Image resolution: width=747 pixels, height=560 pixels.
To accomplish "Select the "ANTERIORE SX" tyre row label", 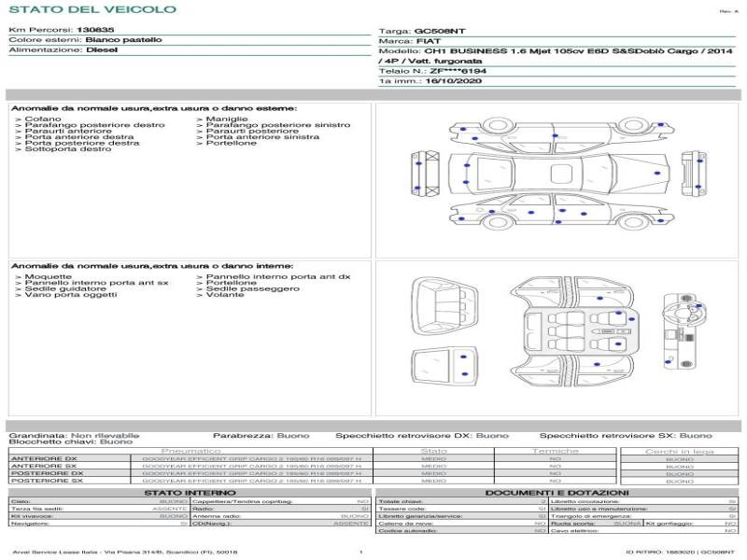I will click(44, 466).
